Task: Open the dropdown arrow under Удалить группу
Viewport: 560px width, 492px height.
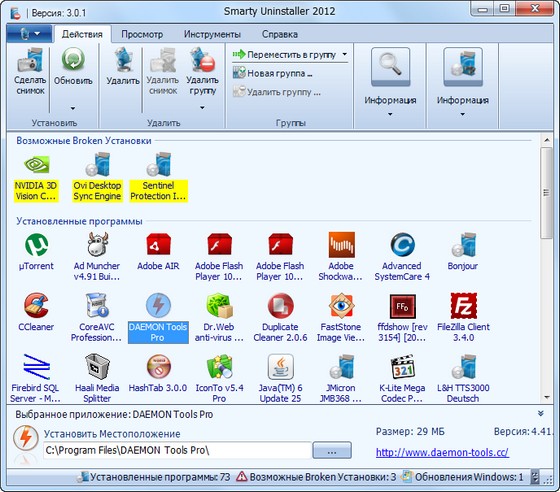Action: click(202, 107)
